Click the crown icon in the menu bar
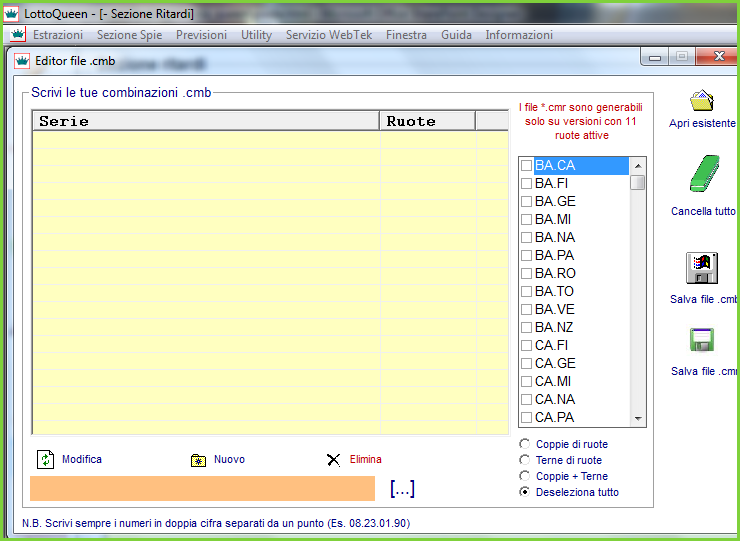The image size is (740, 541). (x=18, y=34)
